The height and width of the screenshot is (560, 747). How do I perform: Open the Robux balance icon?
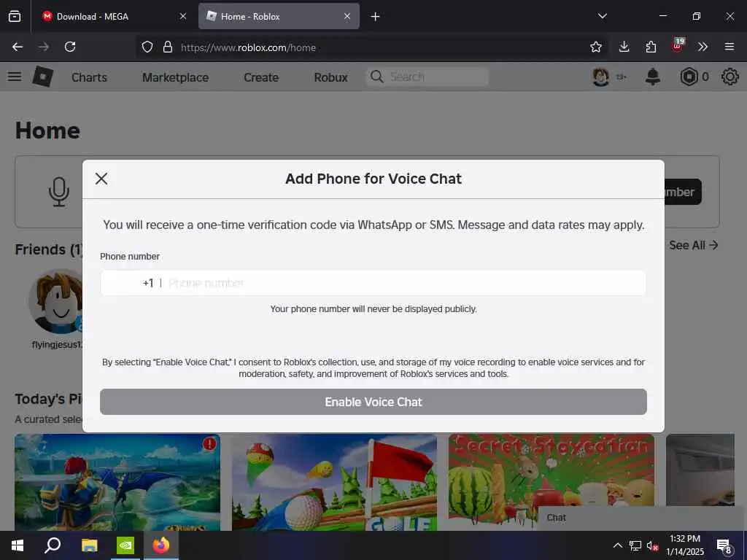pos(689,77)
